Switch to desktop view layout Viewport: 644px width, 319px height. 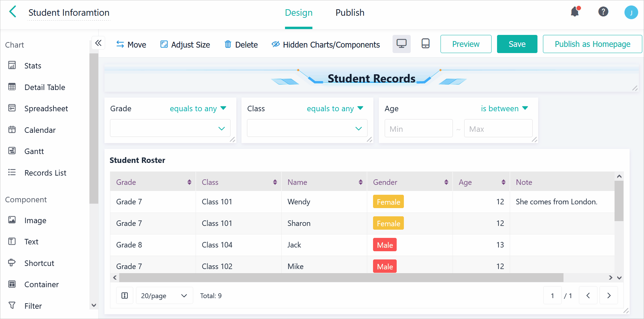(401, 44)
